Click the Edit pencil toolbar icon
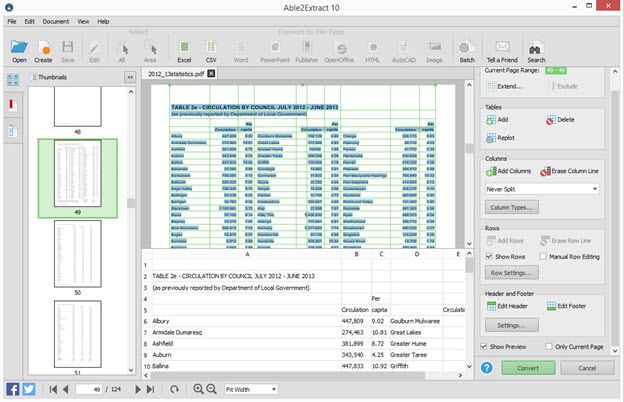 (94, 51)
